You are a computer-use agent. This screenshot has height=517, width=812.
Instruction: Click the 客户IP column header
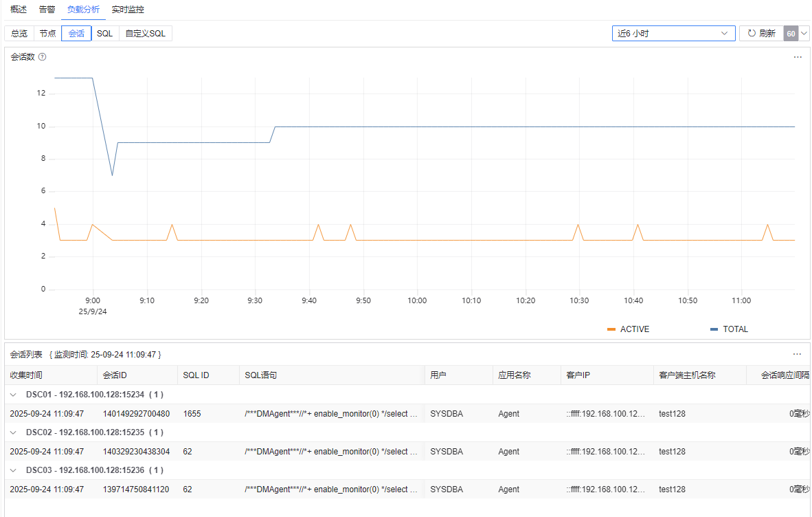tap(607, 375)
